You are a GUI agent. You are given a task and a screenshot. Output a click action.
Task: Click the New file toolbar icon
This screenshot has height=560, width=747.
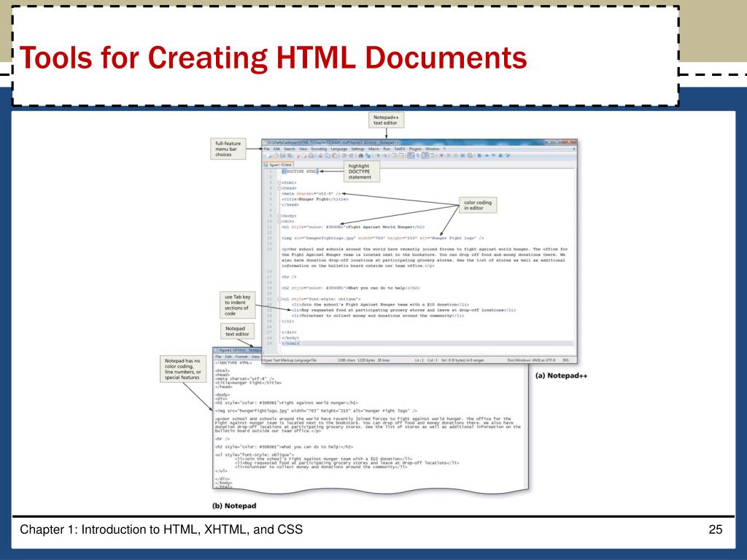point(269,155)
